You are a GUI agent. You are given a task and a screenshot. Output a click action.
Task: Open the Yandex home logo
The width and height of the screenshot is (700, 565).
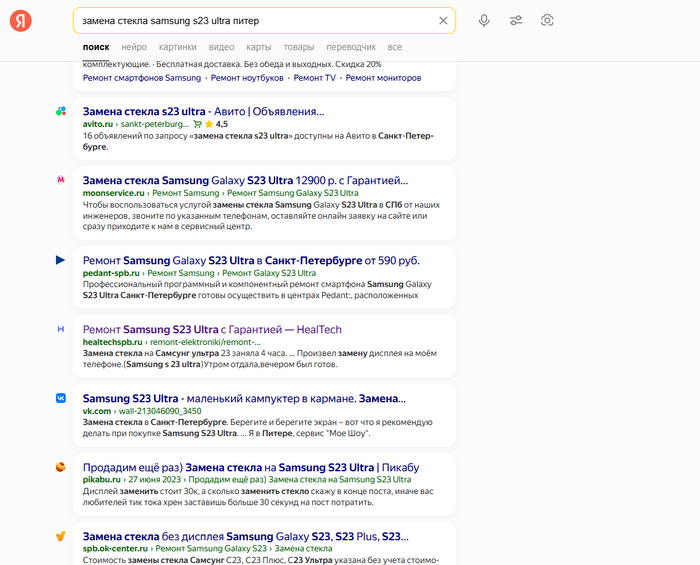point(21,21)
